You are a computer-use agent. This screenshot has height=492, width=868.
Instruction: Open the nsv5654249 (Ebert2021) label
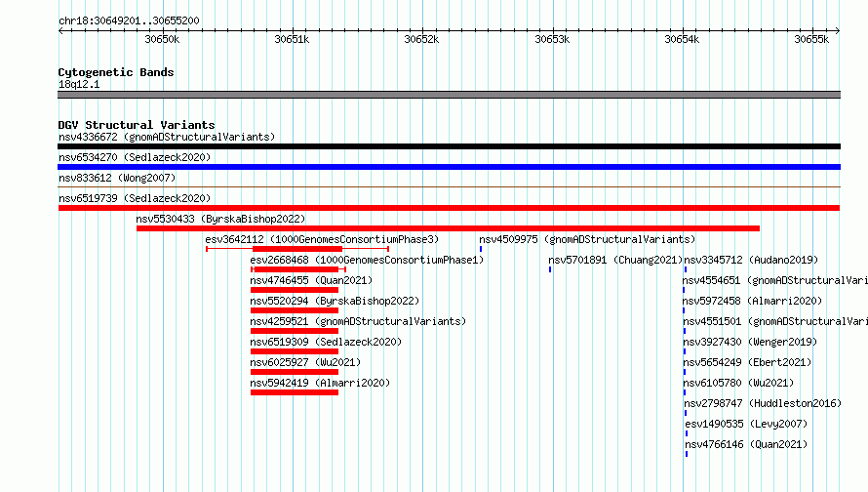[747, 362]
